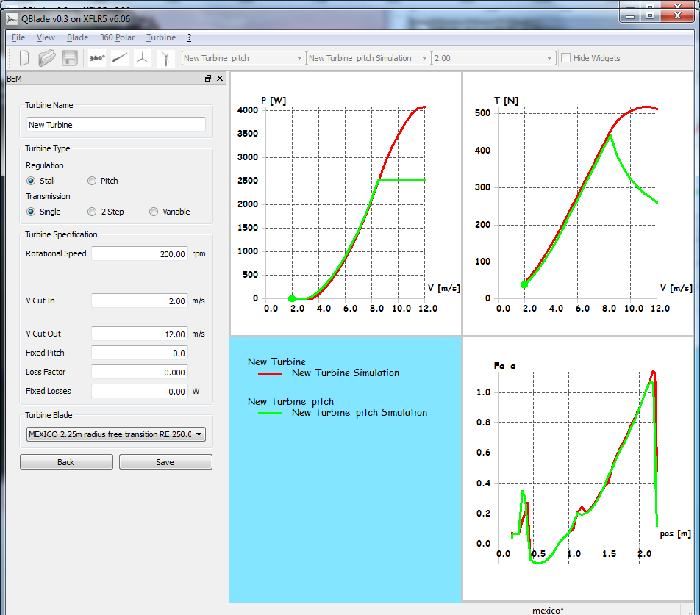Expand the Turbine Blade MEXICO dropdown

point(115,434)
